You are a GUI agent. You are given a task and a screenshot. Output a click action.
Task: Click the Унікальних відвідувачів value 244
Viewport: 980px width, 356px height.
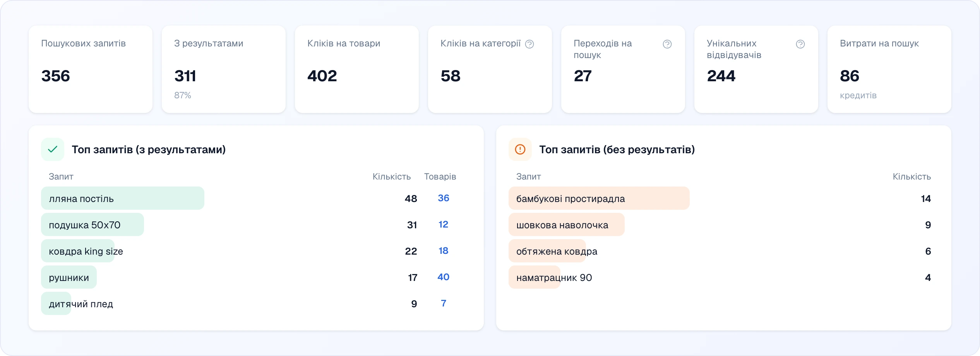[721, 76]
